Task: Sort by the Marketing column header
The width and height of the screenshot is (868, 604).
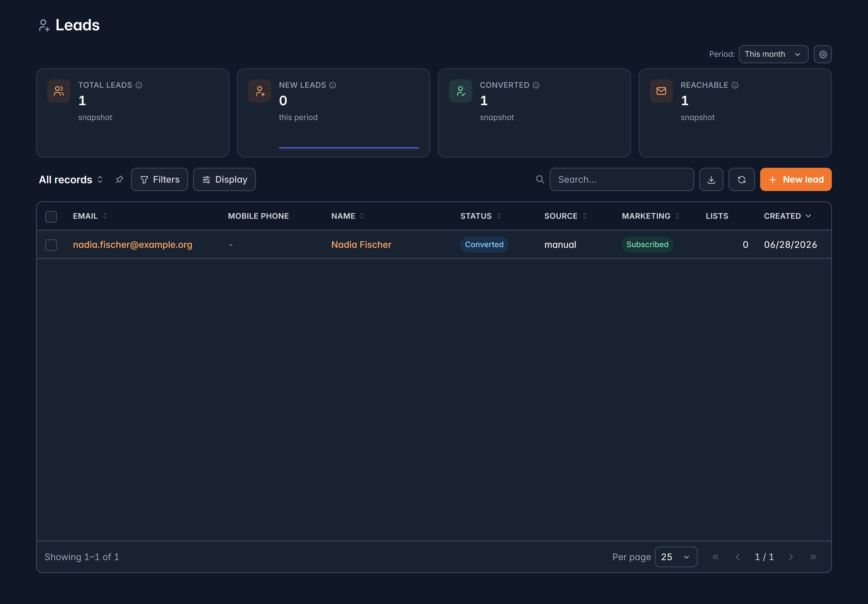Action: tap(651, 216)
